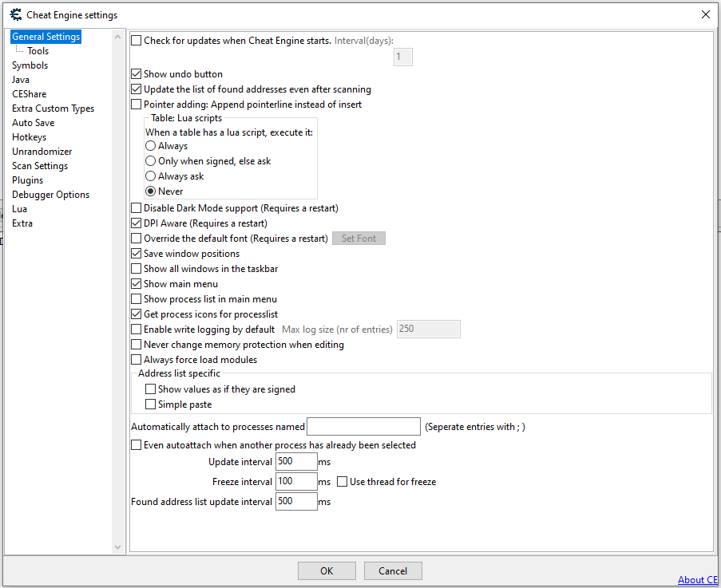Click the Update interval input field
721x588 pixels.
296,462
